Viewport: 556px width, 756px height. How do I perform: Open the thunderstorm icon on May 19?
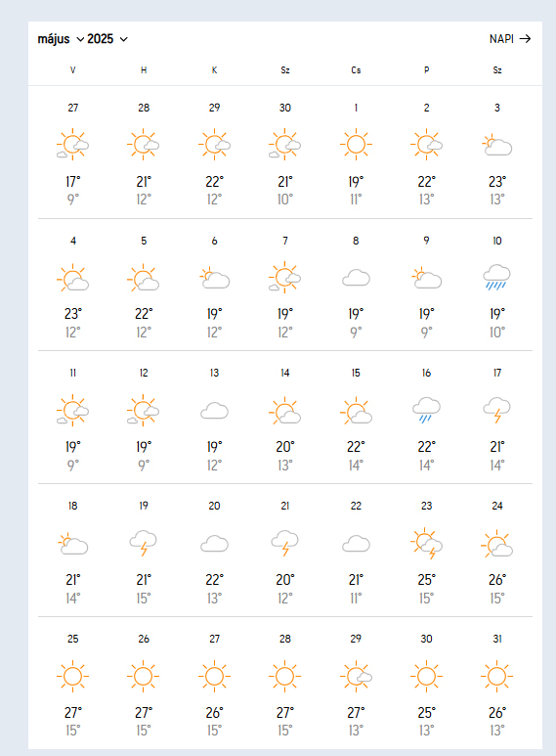(143, 543)
